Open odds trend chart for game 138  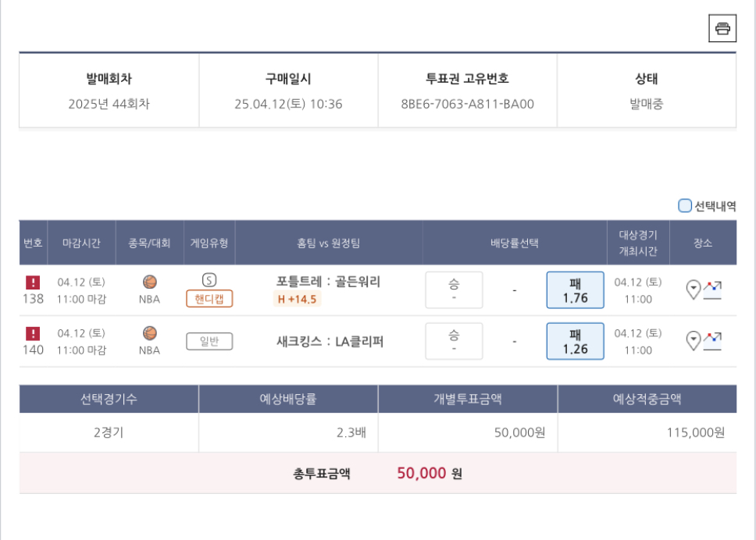click(712, 290)
